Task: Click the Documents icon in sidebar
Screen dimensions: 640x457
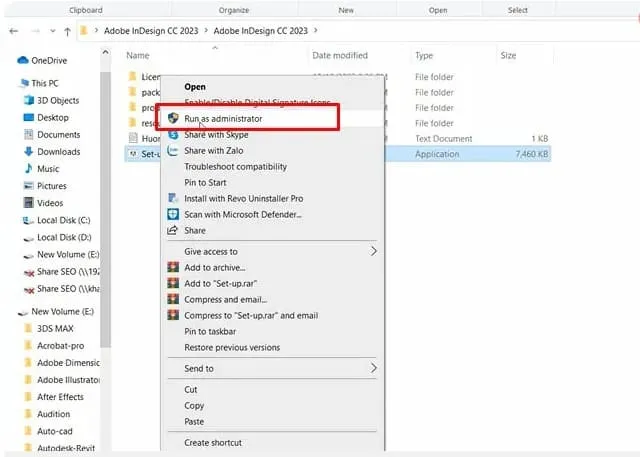Action: [x=29, y=135]
